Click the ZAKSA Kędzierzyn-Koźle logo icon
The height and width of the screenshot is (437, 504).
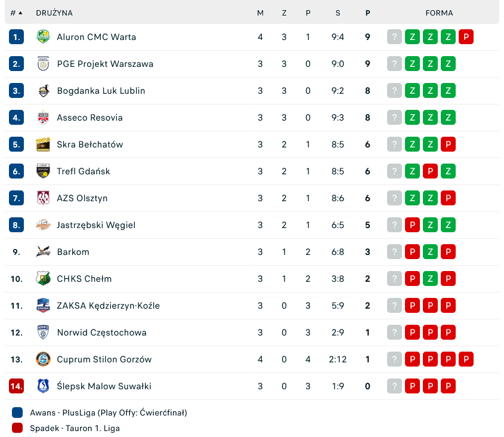(x=43, y=306)
